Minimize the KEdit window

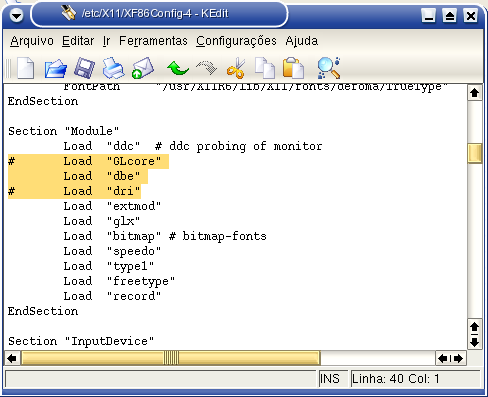[x=429, y=15]
